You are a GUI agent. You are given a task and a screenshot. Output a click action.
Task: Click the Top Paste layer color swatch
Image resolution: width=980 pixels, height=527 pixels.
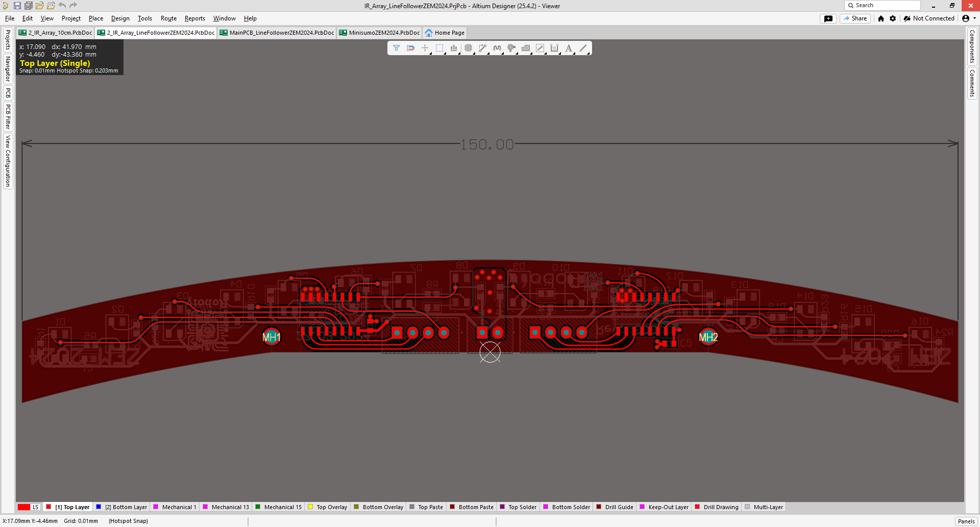click(412, 507)
